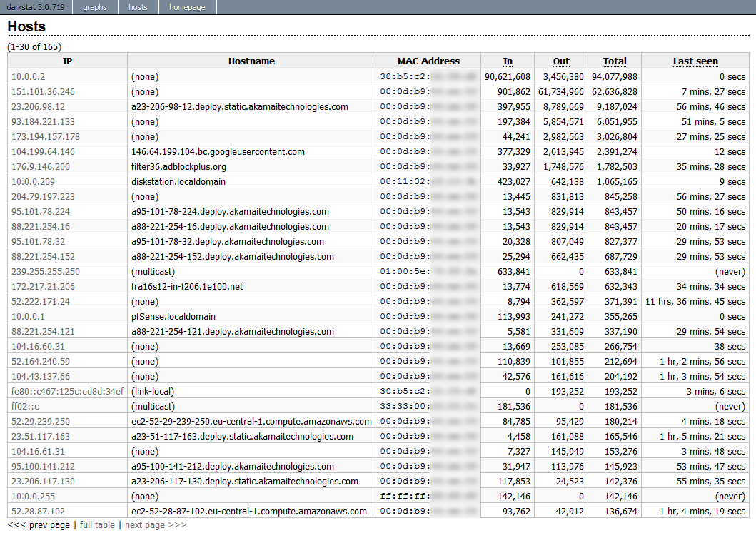
Task: Click the prev page link
Action: pyautogui.click(x=39, y=525)
